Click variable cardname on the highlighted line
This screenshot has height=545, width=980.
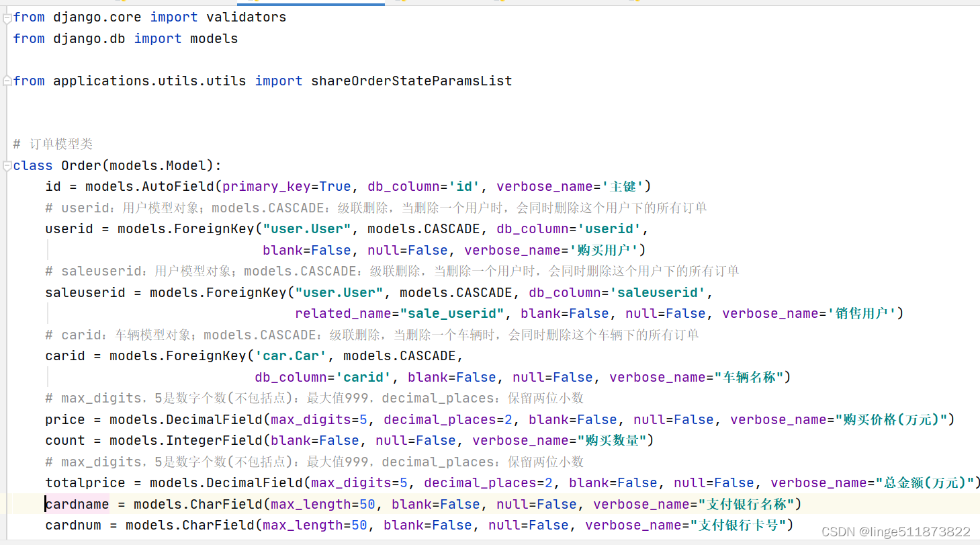pos(77,505)
